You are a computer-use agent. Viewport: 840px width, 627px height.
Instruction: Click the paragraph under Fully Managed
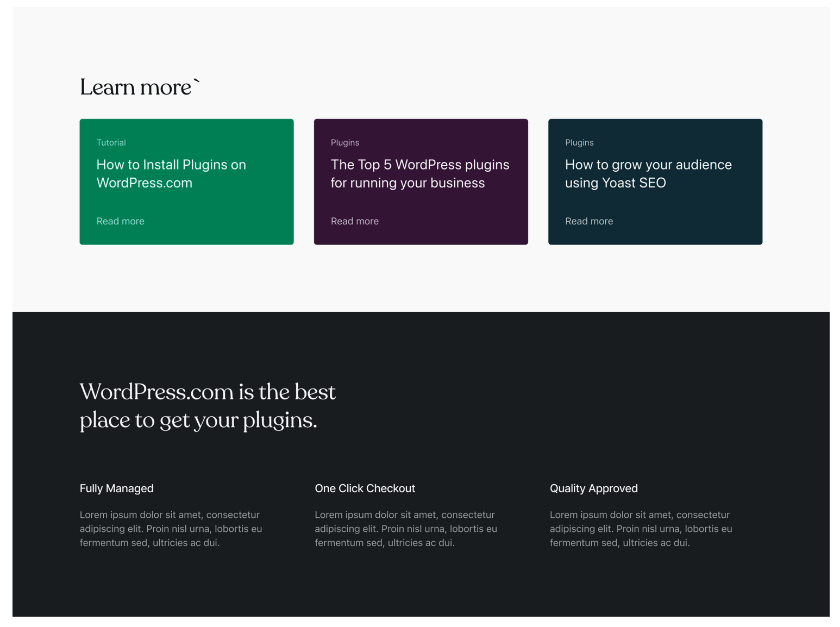pyautogui.click(x=171, y=529)
